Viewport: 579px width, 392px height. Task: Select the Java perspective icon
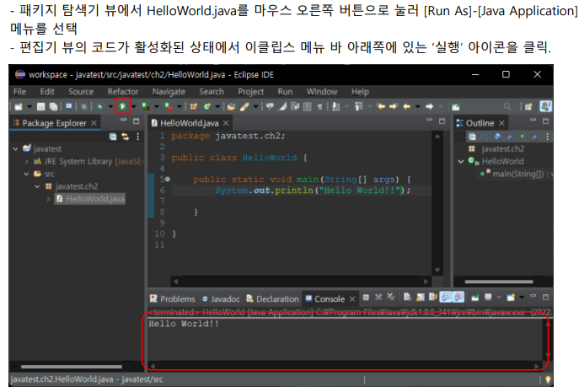pyautogui.click(x=546, y=106)
